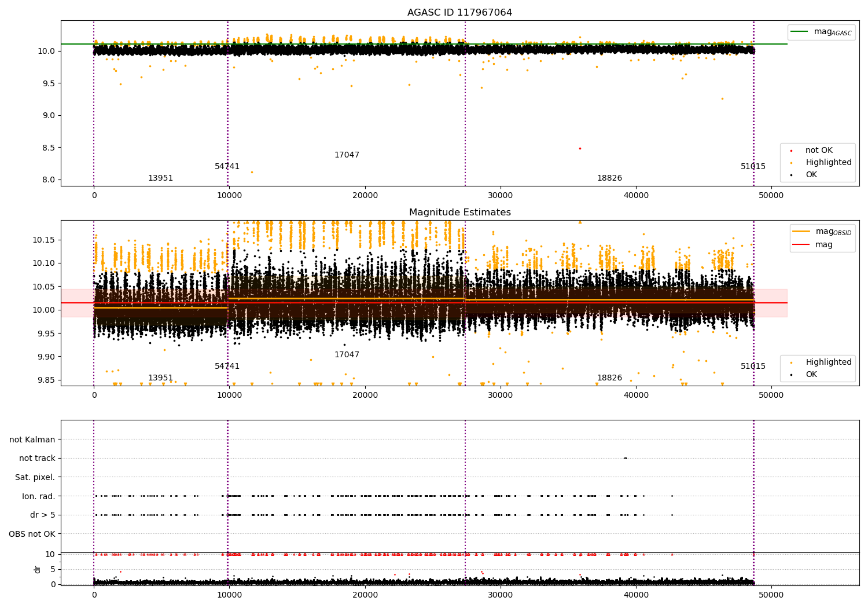Click obsid label 18826 in Magnitude Estimates plot
868x608 pixels.
tap(609, 378)
